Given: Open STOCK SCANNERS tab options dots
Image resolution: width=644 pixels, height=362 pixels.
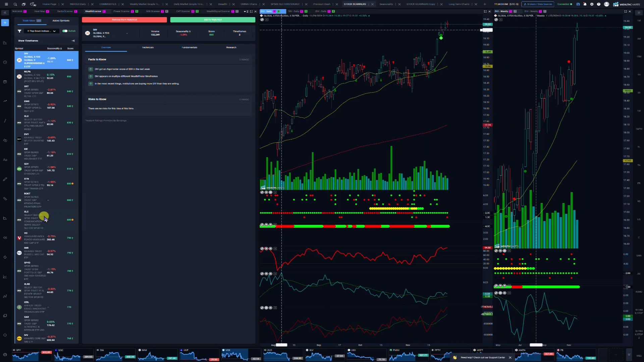Looking at the screenshot, I should pyautogui.click(x=369, y=4).
